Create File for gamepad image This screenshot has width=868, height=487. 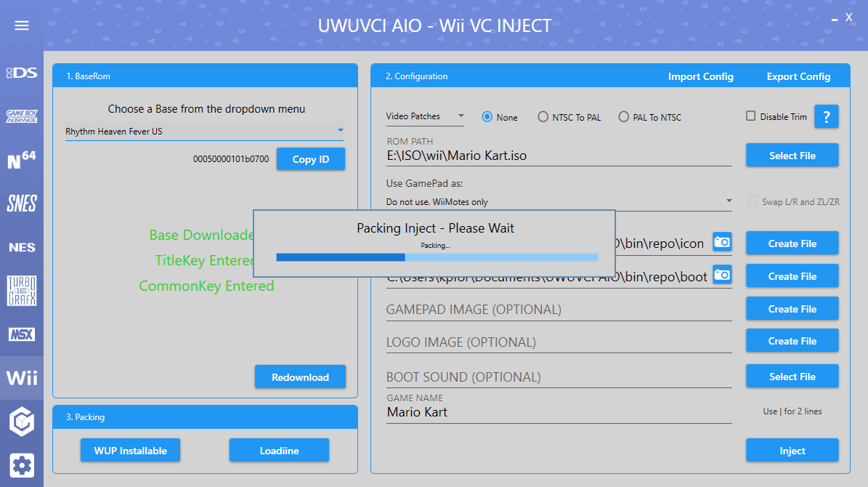tap(792, 309)
